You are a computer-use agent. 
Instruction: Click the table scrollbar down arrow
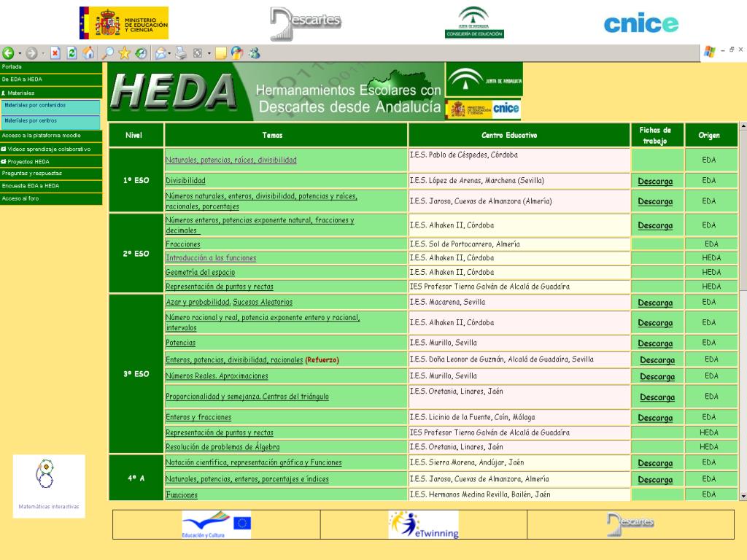(x=743, y=496)
